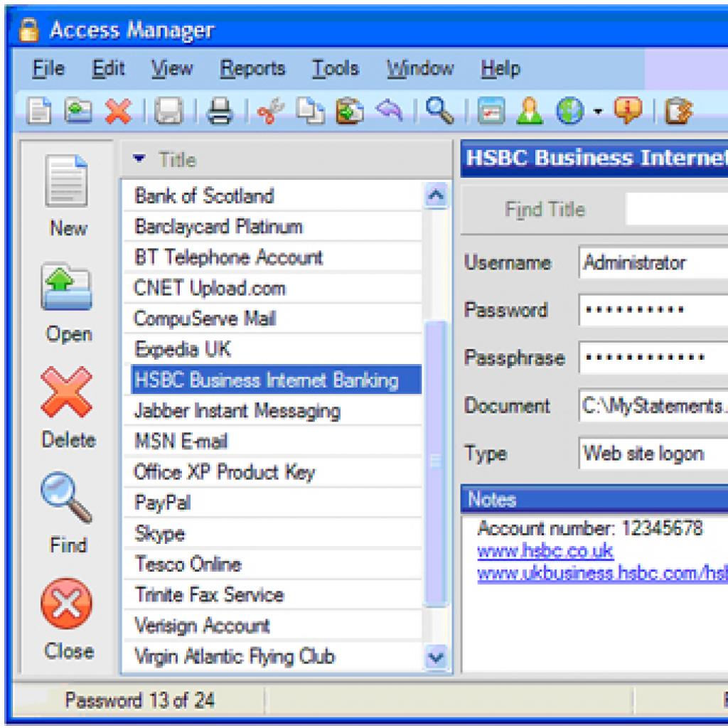Viewport: 728px width, 728px height.
Task: Click the floppy disk save icon
Action: coord(168,111)
